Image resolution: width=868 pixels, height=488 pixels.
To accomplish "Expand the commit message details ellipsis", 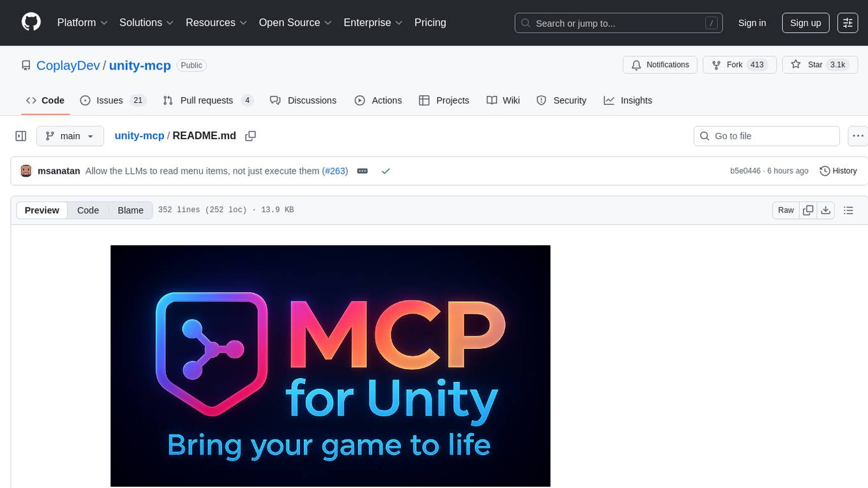I will pyautogui.click(x=363, y=171).
